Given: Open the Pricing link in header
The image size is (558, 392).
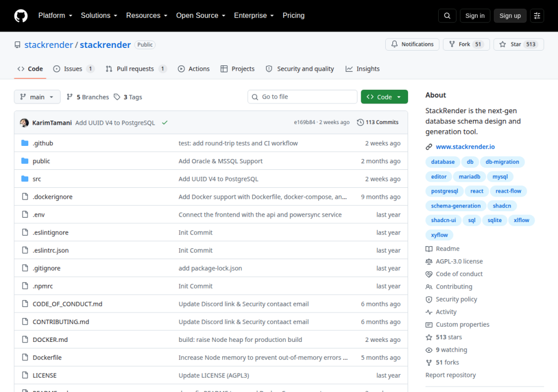Looking at the screenshot, I should (x=294, y=16).
